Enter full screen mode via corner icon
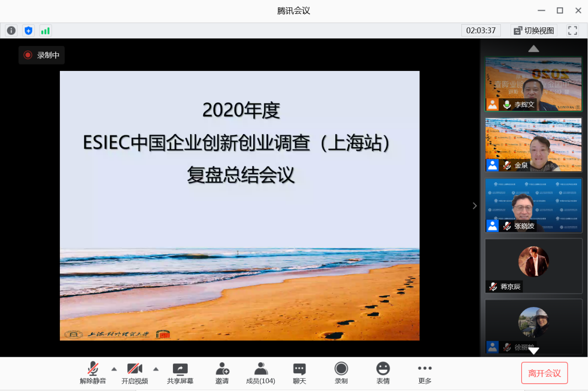 click(572, 31)
